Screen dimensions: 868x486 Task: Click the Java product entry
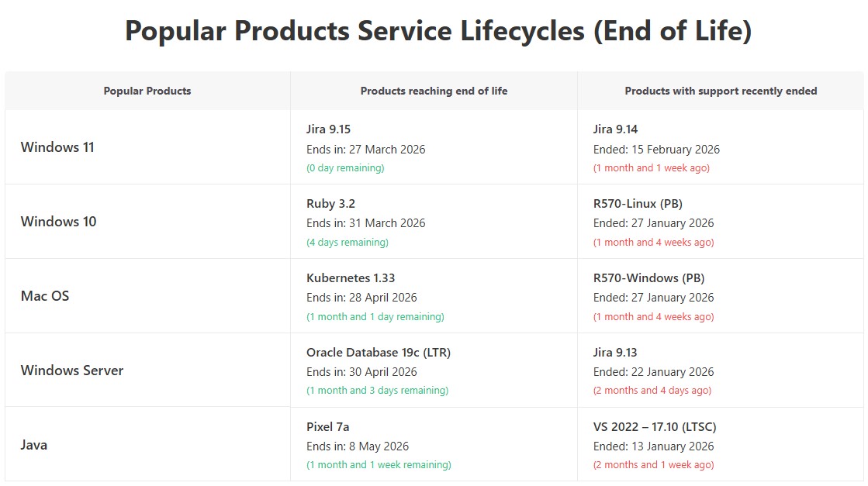[x=34, y=445]
